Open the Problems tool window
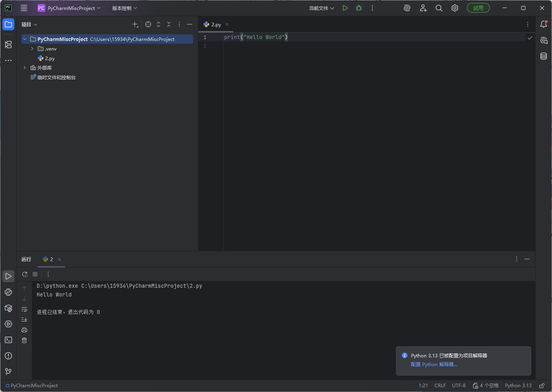This screenshot has height=392, width=552. pyautogui.click(x=8, y=356)
